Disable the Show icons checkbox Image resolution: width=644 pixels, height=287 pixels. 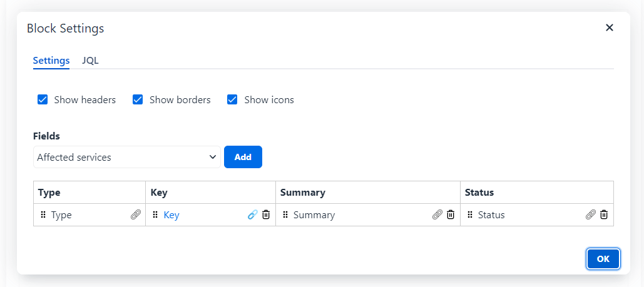[232, 100]
